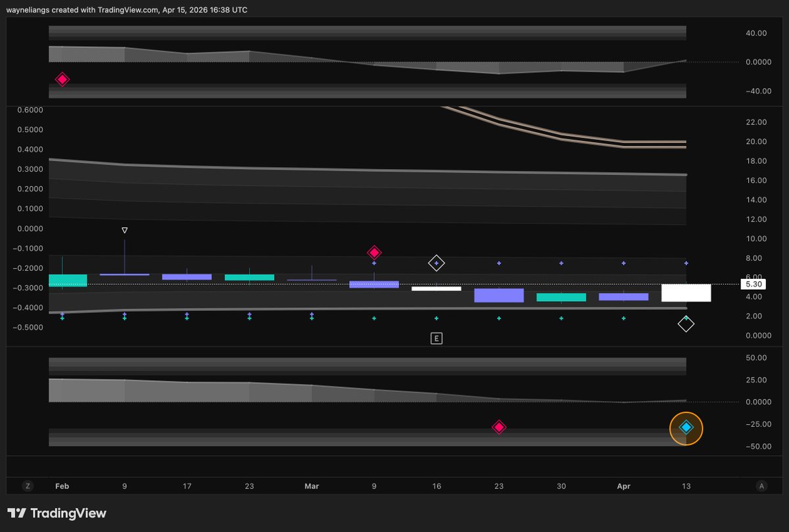Screen dimensions: 789x532
Task: Open the E earnings marker
Action: click(437, 339)
